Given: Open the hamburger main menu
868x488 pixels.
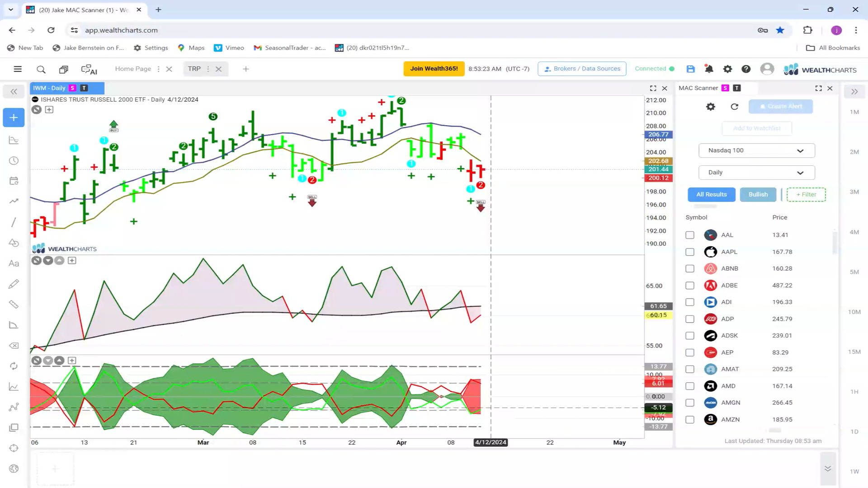Looking at the screenshot, I should click(x=18, y=69).
